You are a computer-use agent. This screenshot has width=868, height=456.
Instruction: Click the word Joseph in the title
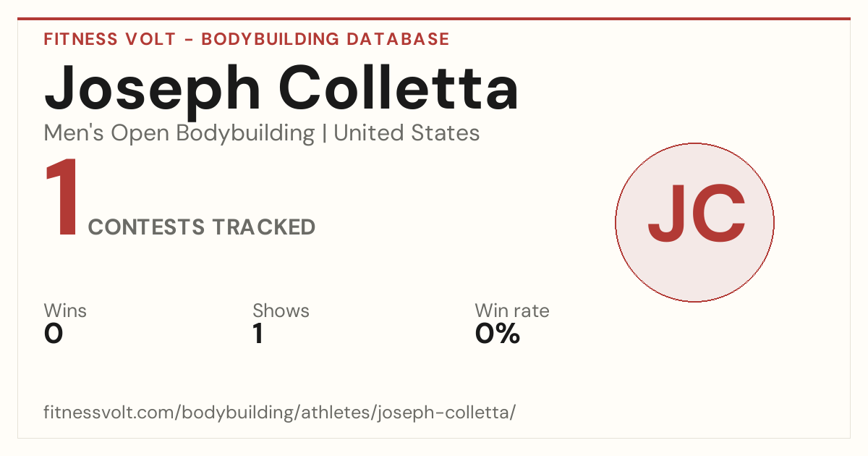(153, 90)
